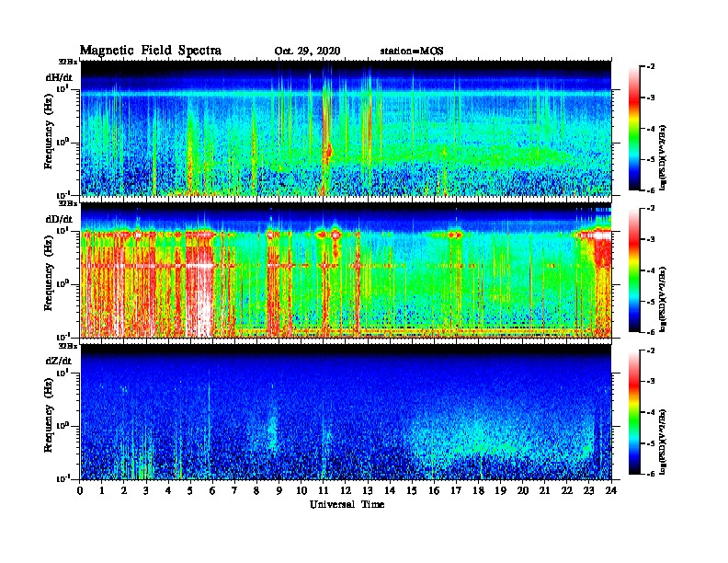Click hour 22 on the Universal Time axis
Image resolution: width=728 pixels, height=563 pixels.
567,491
